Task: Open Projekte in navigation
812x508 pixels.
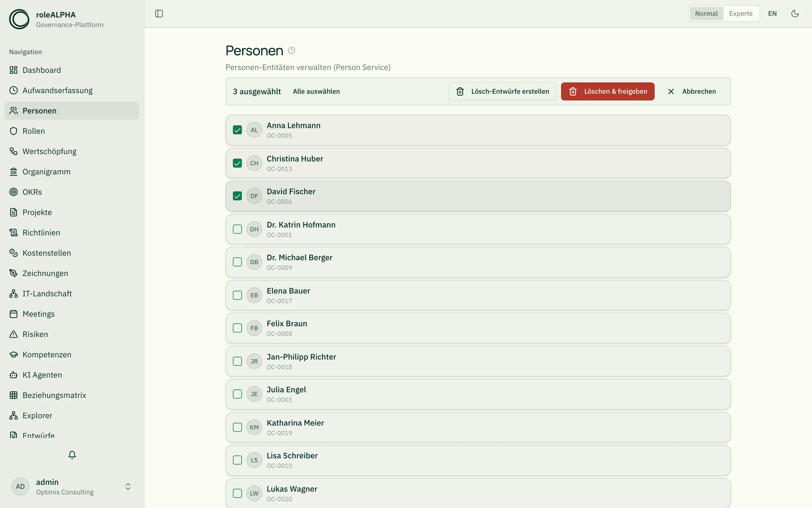Action: click(x=72, y=212)
